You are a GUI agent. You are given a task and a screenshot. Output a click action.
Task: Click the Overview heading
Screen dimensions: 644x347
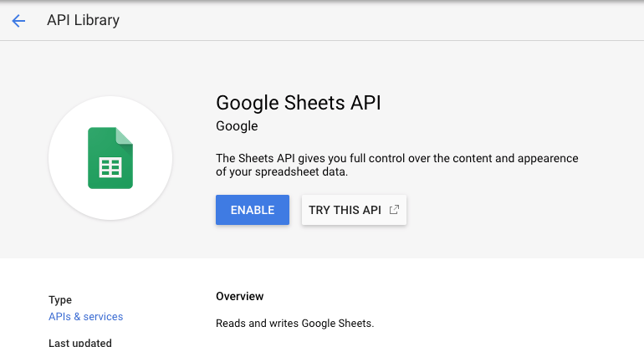[x=240, y=297]
